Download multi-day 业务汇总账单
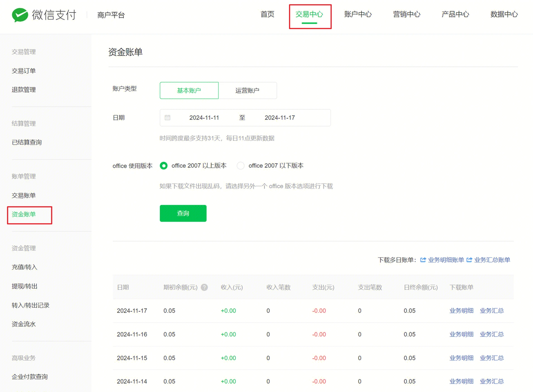533x392 pixels. [x=492, y=260]
